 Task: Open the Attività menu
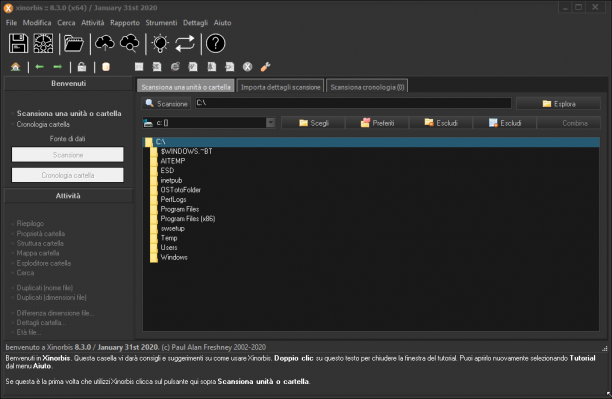click(x=93, y=23)
